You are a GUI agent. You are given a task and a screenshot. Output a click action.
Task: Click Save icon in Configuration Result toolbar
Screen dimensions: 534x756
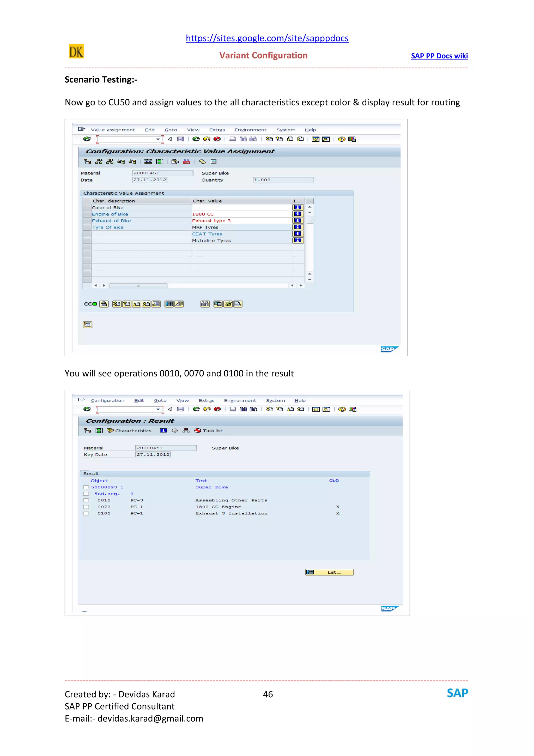[x=181, y=409]
